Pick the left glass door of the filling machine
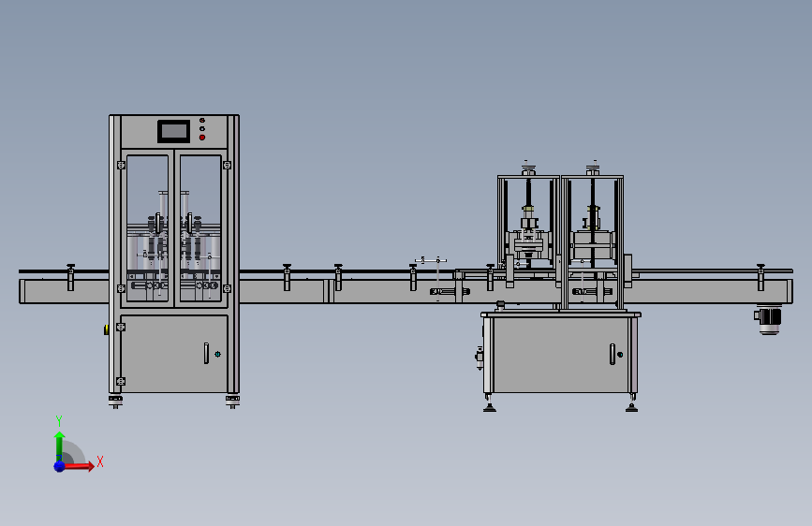The width and height of the screenshot is (812, 526). pos(147,227)
